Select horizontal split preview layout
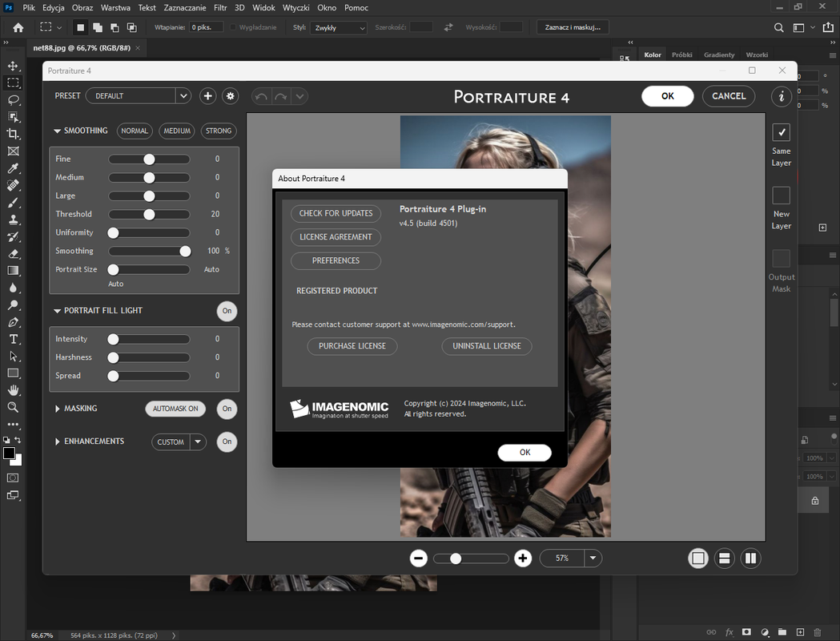This screenshot has width=840, height=641. coord(724,558)
